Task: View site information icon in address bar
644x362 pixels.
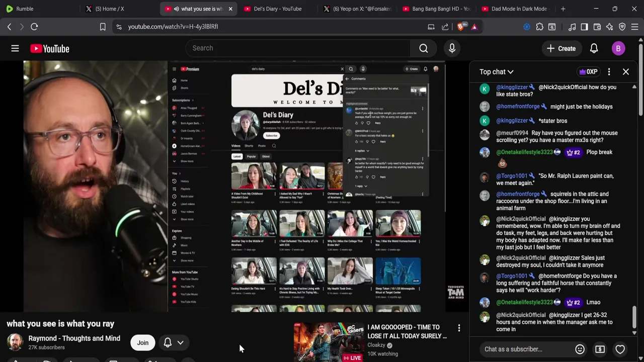Action: [x=119, y=27]
